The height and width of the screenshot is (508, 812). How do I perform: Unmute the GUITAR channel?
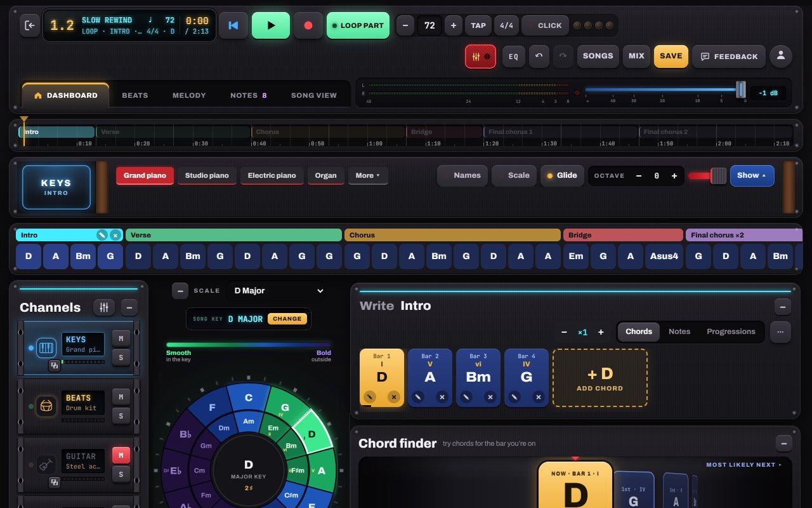(x=121, y=455)
